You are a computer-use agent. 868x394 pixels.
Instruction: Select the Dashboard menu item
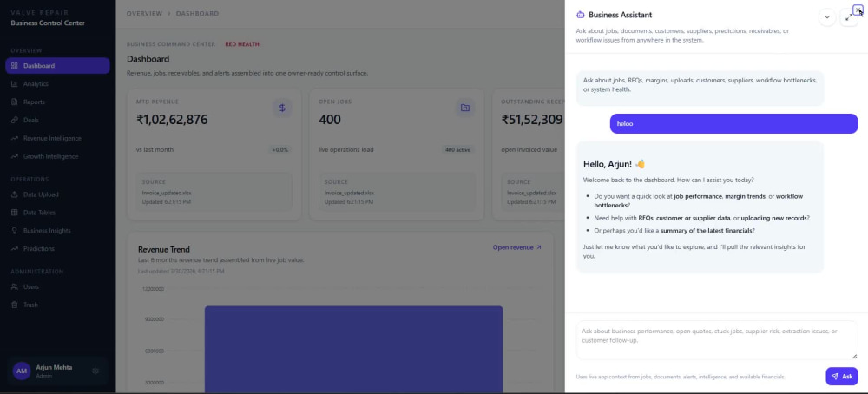pyautogui.click(x=57, y=66)
